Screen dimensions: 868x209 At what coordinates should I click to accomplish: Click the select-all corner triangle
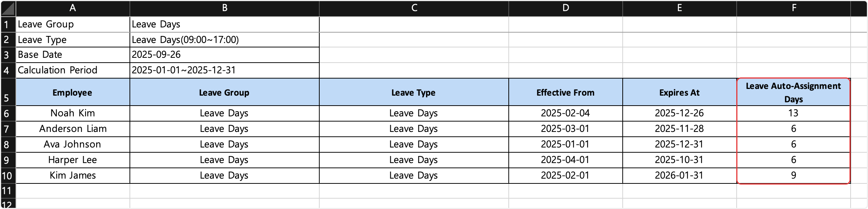pyautogui.click(x=8, y=8)
